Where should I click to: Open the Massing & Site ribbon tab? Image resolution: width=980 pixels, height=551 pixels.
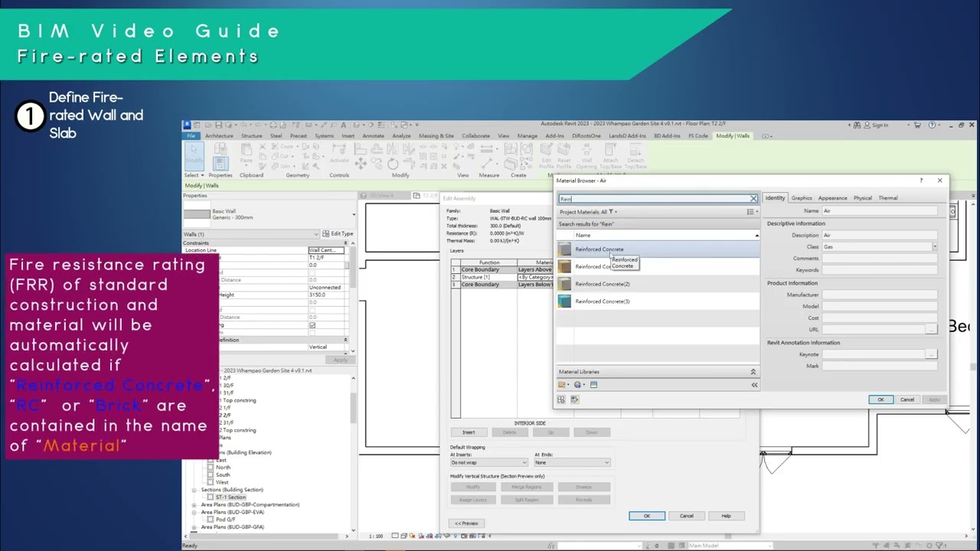pos(436,136)
